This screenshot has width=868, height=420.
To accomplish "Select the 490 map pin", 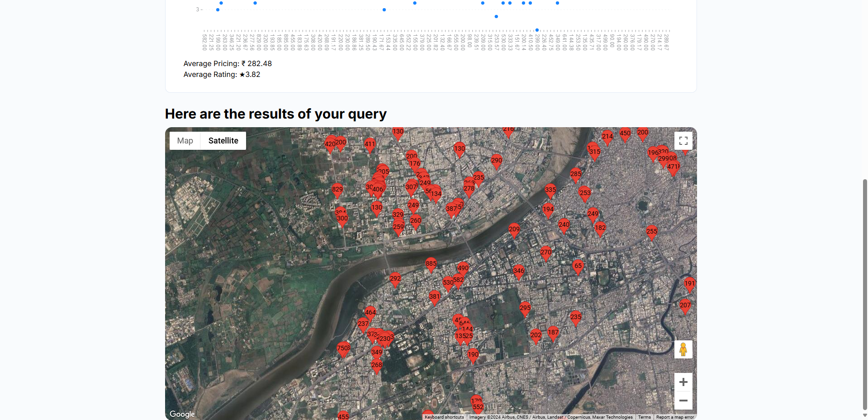I will coord(463,271).
